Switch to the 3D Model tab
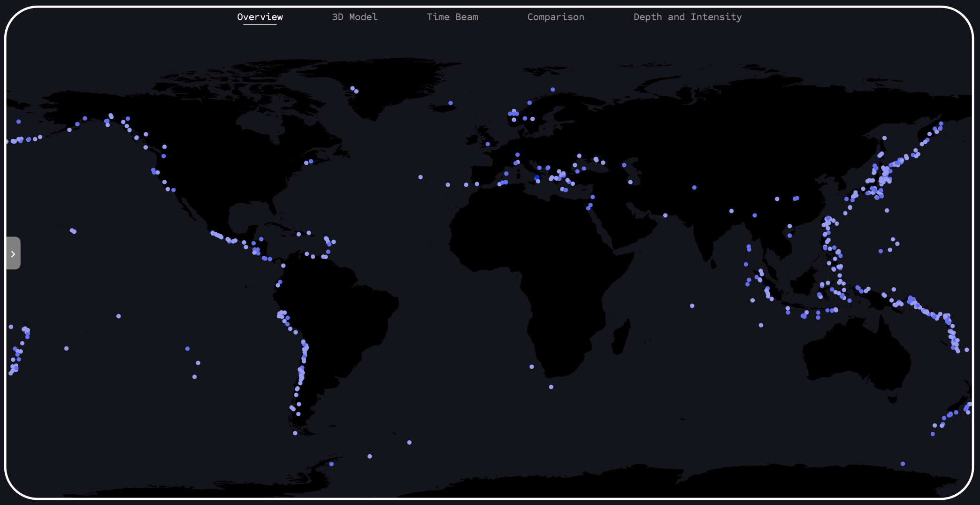This screenshot has height=505, width=980. click(354, 17)
